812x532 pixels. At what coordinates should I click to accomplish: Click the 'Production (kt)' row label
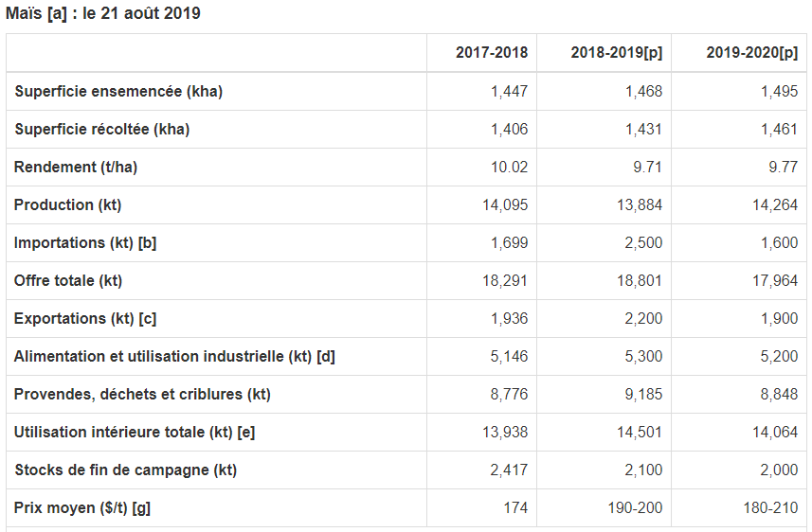pos(68,205)
